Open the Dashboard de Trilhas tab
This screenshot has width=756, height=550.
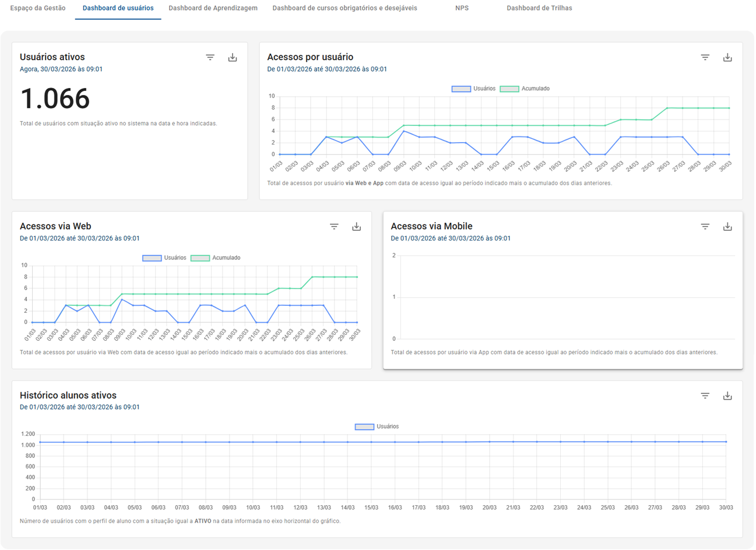pos(539,8)
